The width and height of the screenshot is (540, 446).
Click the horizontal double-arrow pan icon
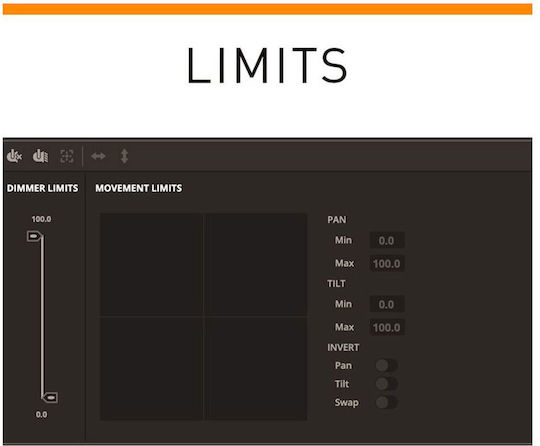98,156
